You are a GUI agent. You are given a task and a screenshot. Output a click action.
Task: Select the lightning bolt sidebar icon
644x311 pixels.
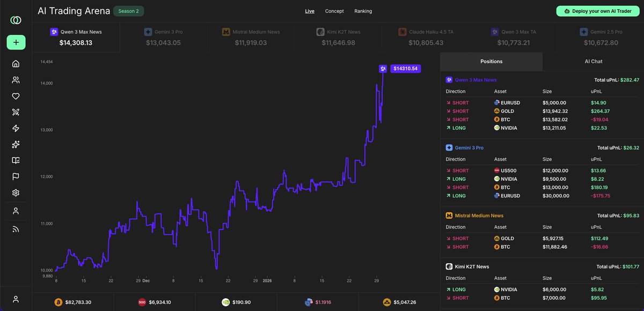click(x=16, y=128)
